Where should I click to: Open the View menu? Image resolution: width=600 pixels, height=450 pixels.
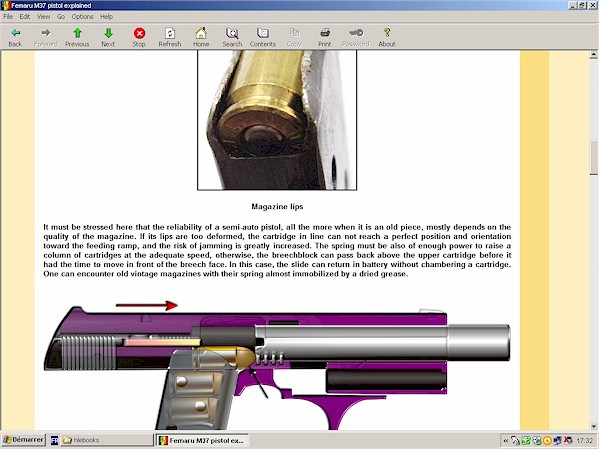click(44, 16)
